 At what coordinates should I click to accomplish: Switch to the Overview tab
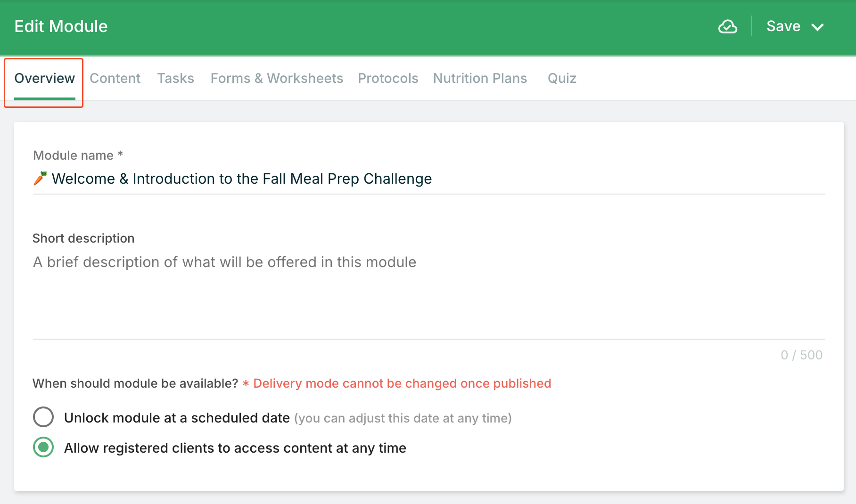[44, 78]
